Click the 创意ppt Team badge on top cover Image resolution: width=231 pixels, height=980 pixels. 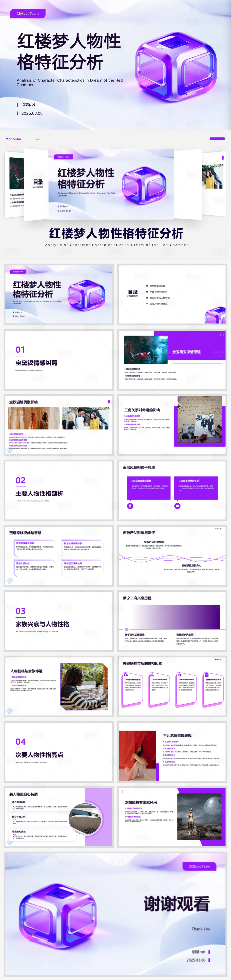[28, 14]
